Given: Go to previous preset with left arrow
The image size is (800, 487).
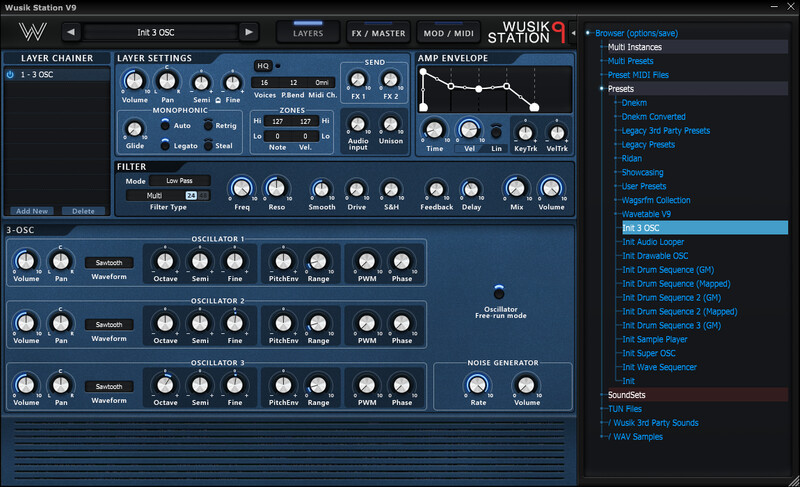Looking at the screenshot, I should pyautogui.click(x=71, y=32).
